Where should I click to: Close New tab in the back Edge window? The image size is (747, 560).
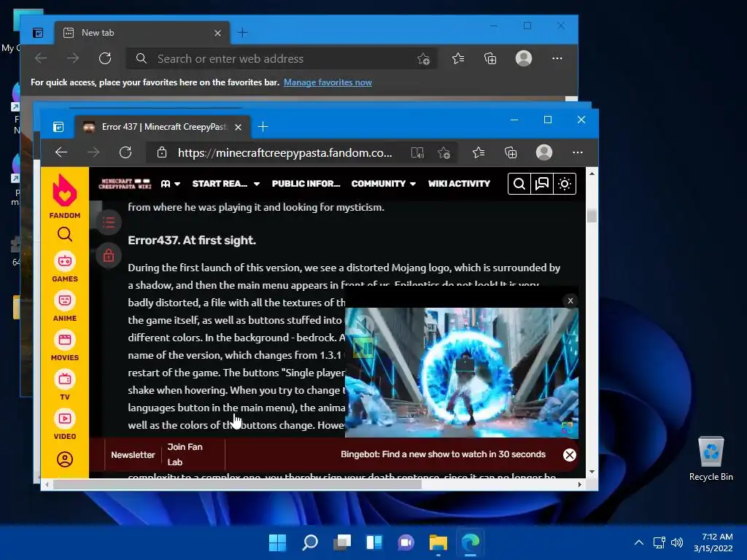point(217,33)
